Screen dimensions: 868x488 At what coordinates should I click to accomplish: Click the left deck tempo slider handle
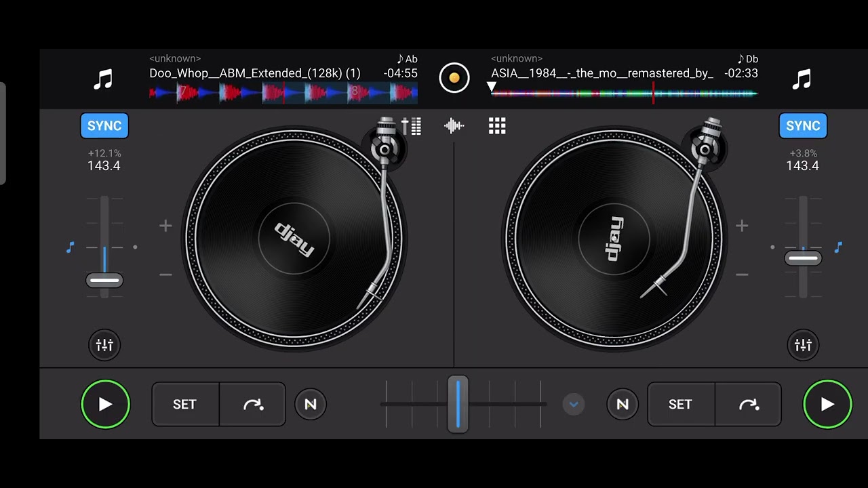104,280
